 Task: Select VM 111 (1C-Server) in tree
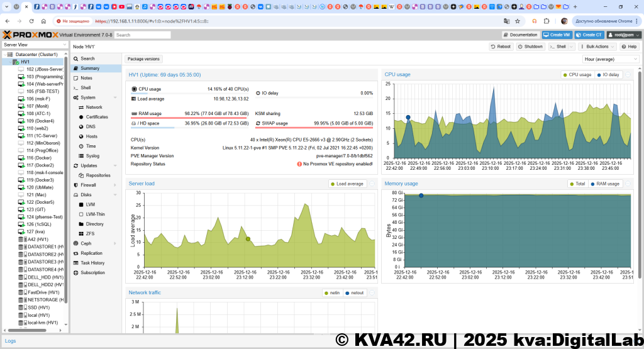41,135
